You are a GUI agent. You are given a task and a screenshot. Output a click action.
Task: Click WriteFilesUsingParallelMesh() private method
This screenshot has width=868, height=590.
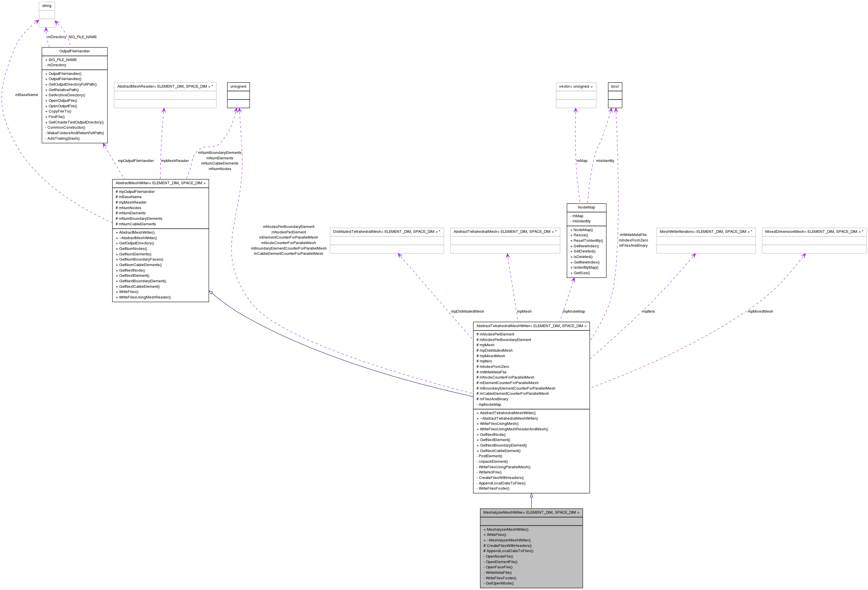pyautogui.click(x=503, y=467)
